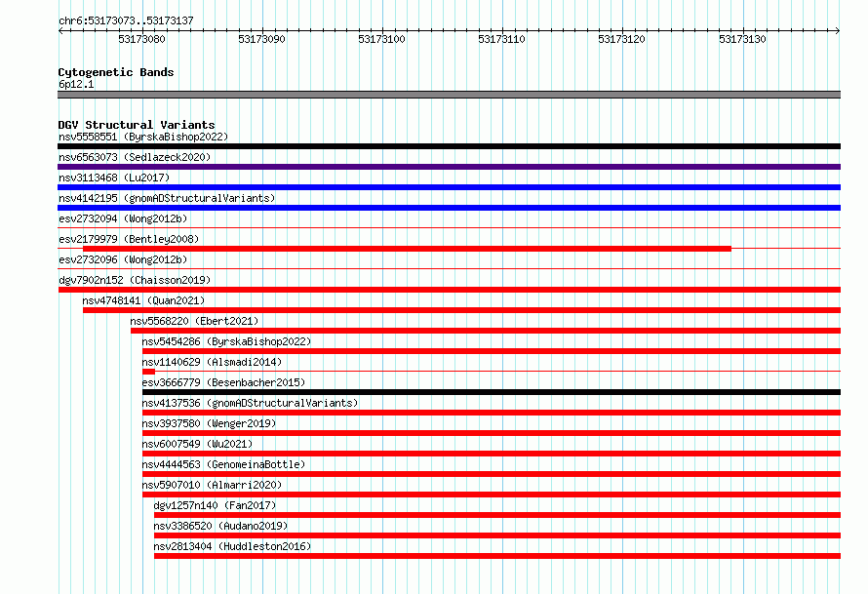Click the blue nsv4142195 variant bar
Screen dimensions: 868x594
pos(449,208)
